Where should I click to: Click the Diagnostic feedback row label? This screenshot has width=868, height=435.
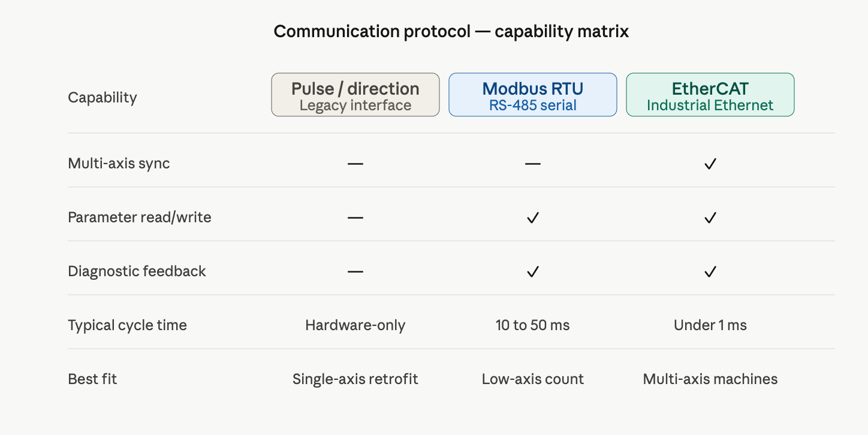click(137, 271)
